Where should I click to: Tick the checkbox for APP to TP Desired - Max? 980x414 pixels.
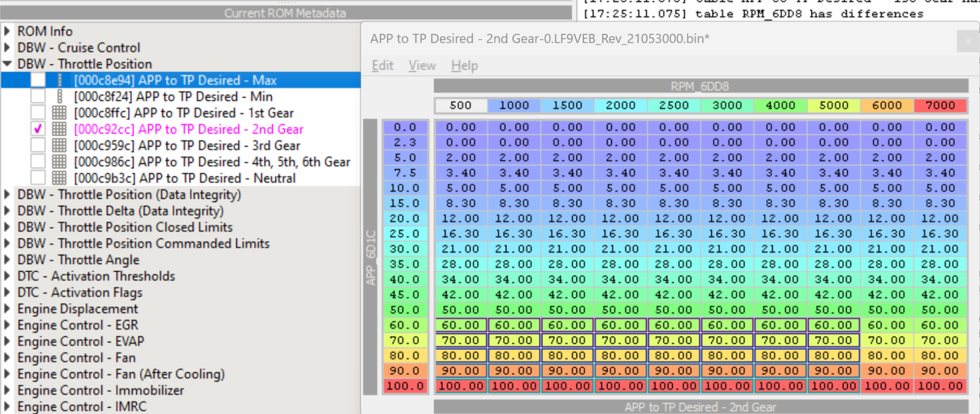pyautogui.click(x=38, y=80)
